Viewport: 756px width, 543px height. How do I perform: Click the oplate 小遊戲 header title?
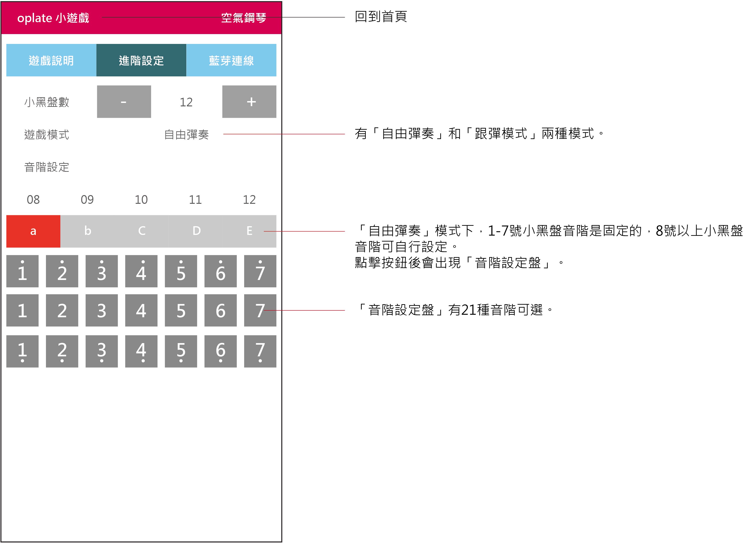(53, 18)
